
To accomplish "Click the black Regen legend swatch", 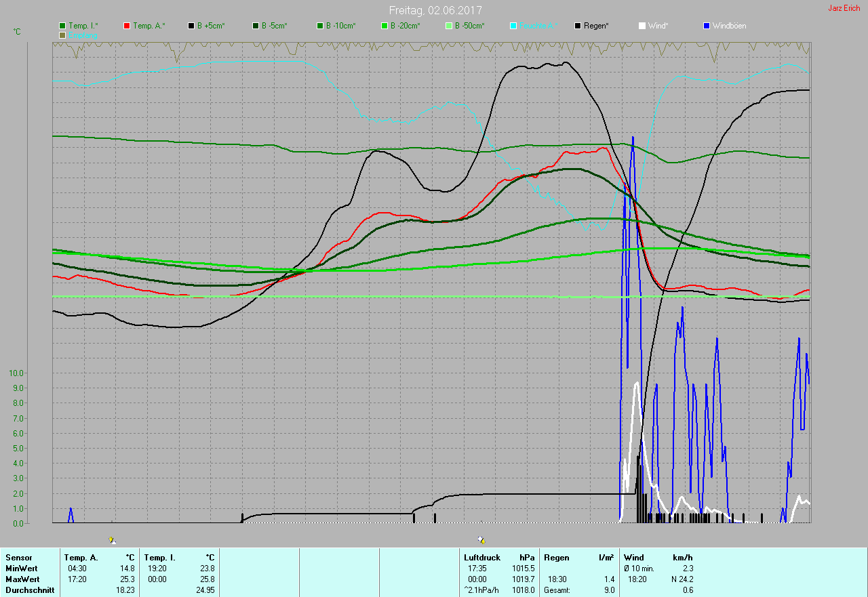I will pyautogui.click(x=578, y=26).
